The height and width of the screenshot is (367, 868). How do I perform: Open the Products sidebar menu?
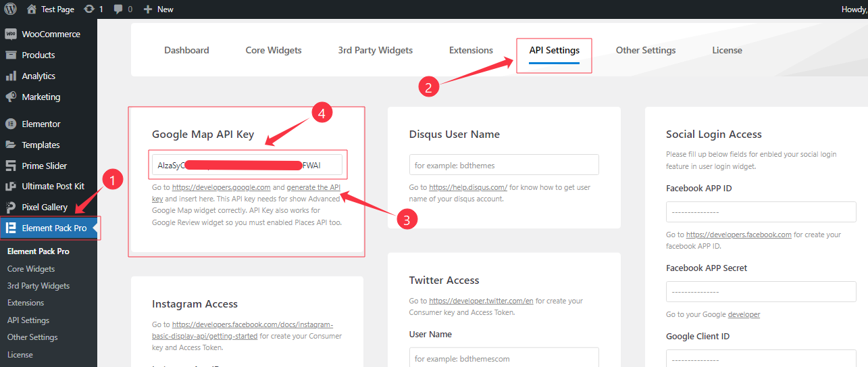pos(38,55)
